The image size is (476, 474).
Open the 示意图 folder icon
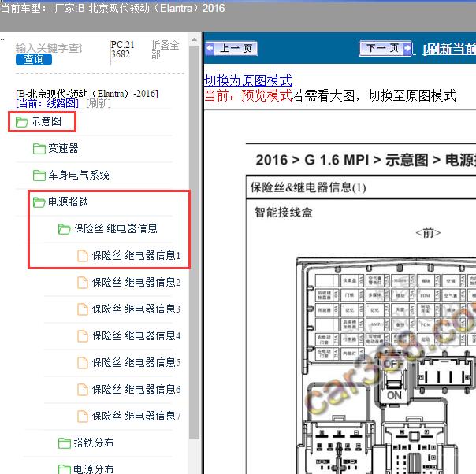(x=21, y=122)
